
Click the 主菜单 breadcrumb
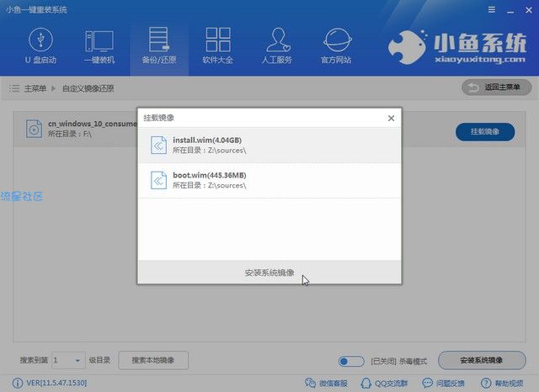tap(35, 88)
